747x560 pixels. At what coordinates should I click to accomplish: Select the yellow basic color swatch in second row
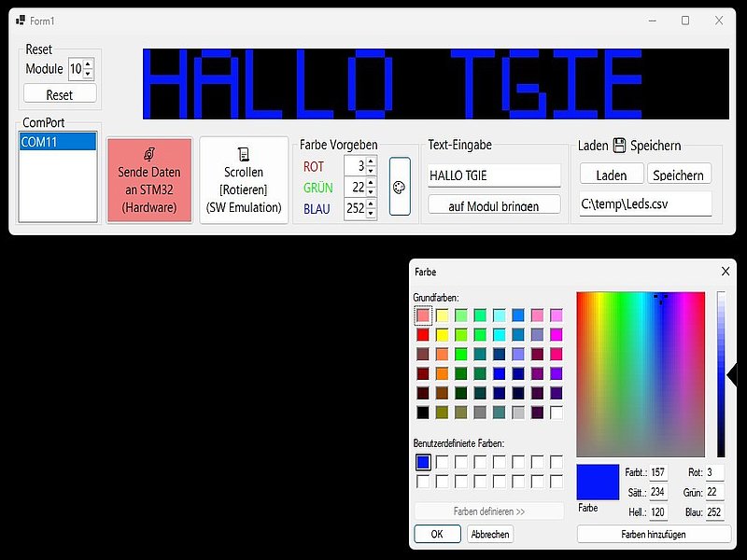pyautogui.click(x=442, y=335)
